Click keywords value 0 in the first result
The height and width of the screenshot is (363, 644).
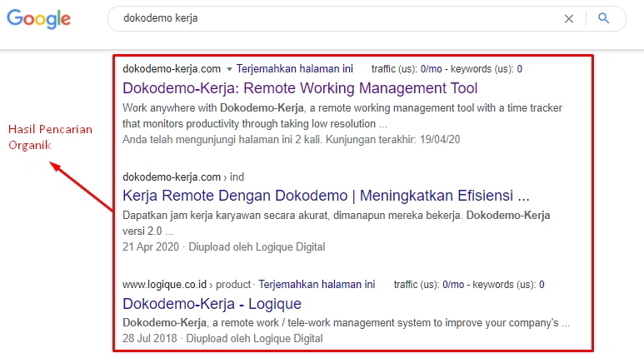click(520, 69)
